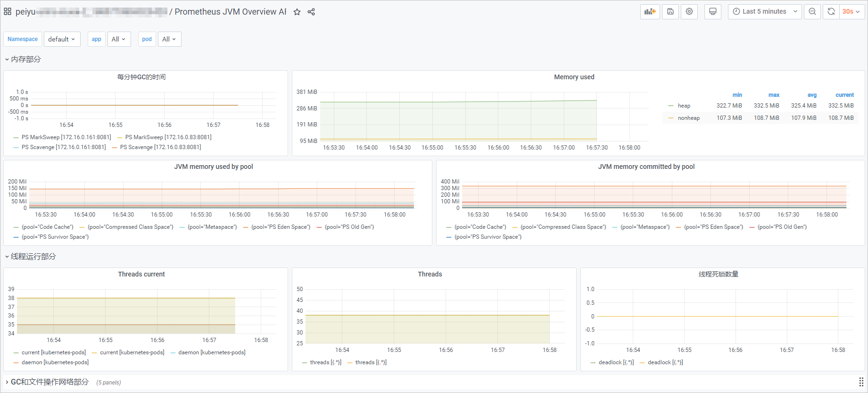The image size is (868, 393).
Task: Collapse the 线程运行部分 row
Action: tap(30, 257)
